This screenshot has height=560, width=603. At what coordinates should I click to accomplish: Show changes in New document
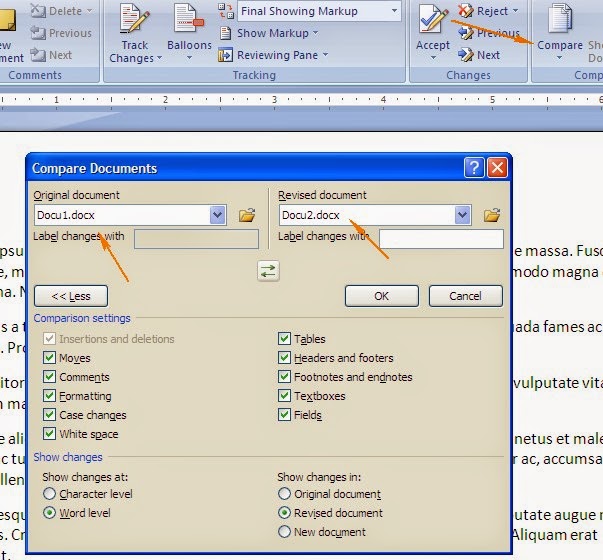click(284, 532)
